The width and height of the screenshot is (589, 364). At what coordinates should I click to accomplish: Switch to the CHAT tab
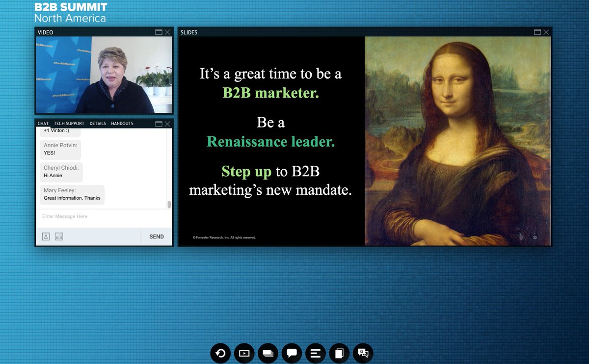click(x=43, y=124)
